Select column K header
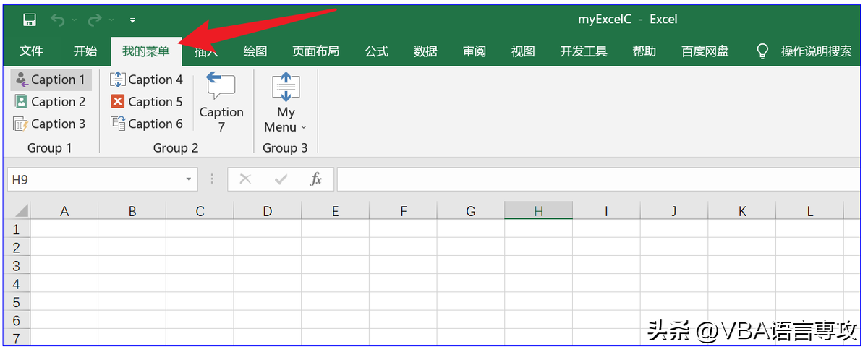868x352 pixels. pos(742,211)
